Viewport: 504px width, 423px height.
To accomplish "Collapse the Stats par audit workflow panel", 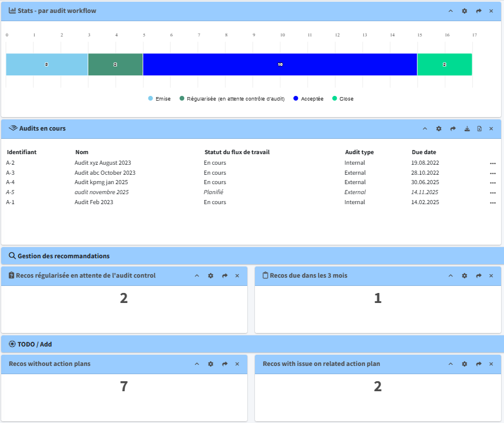I will (x=450, y=11).
